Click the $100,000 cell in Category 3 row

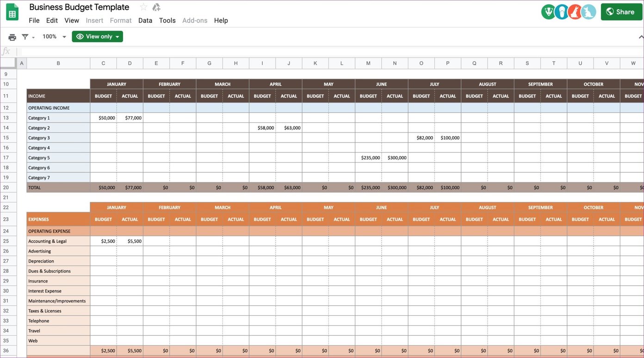[x=448, y=138]
